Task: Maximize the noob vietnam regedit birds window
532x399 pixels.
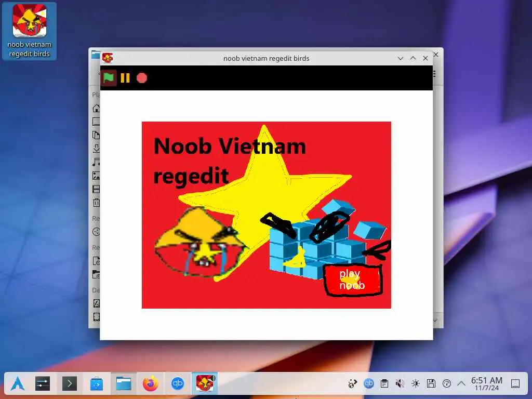Action: tap(413, 58)
